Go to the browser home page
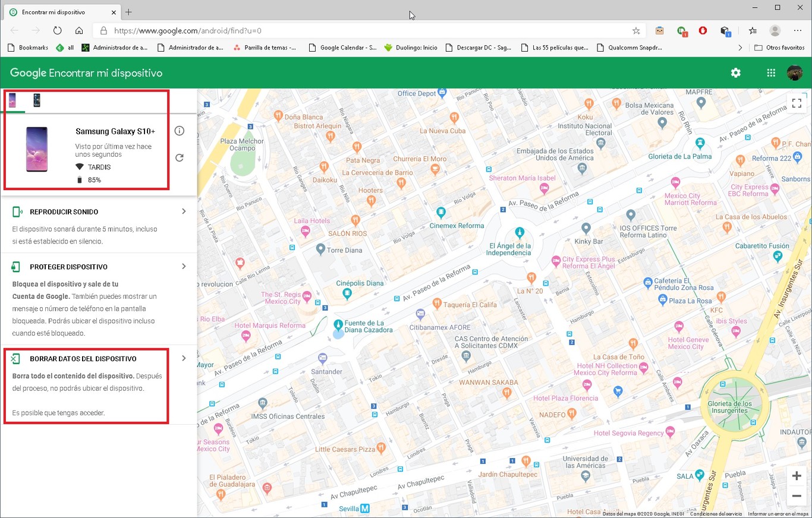The image size is (812, 518). click(x=79, y=30)
